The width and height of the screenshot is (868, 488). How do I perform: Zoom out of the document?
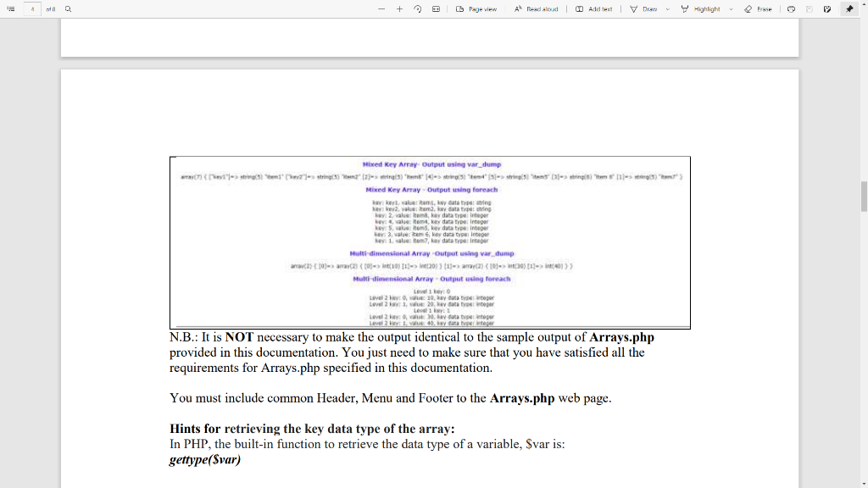click(x=381, y=9)
